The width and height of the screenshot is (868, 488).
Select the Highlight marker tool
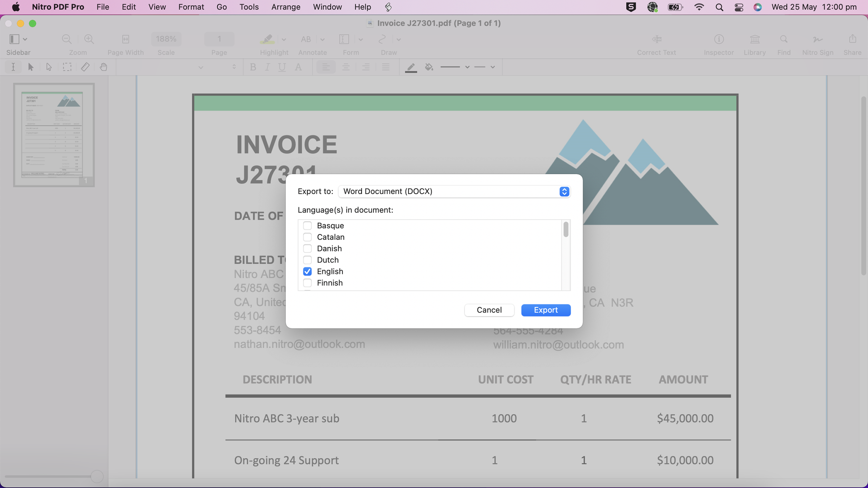(x=267, y=39)
